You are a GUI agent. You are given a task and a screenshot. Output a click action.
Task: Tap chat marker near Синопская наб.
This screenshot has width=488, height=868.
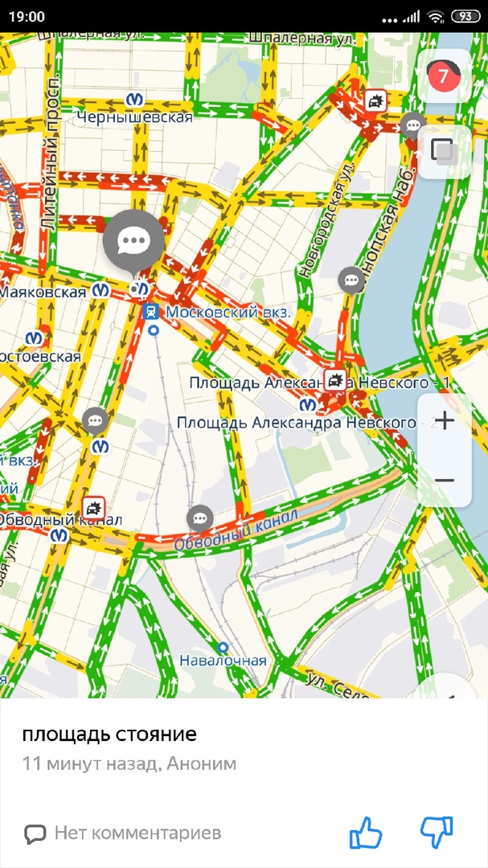(413, 125)
